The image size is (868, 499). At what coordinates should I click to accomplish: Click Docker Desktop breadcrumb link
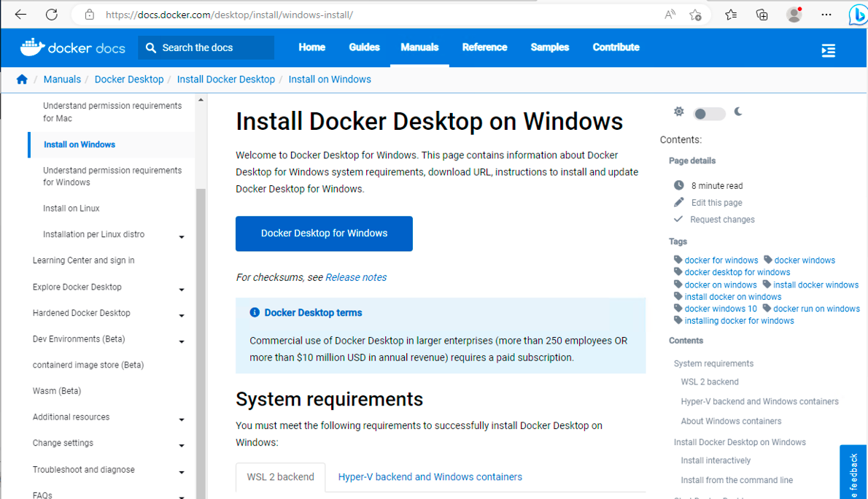point(129,80)
